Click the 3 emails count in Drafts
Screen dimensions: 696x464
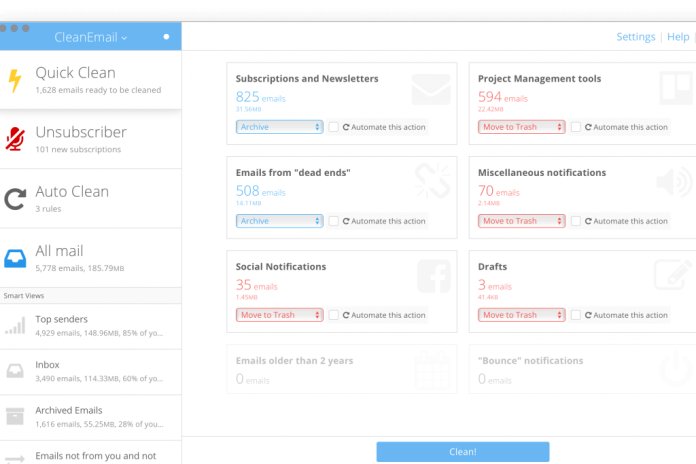click(495, 285)
